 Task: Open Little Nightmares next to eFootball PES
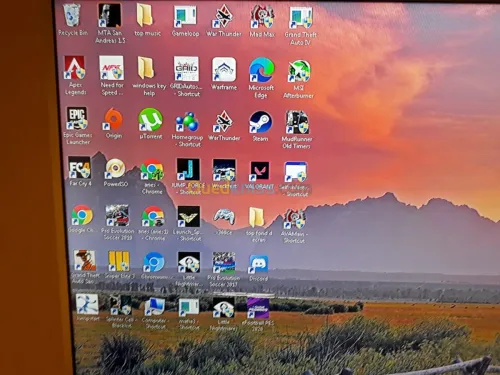(x=223, y=308)
